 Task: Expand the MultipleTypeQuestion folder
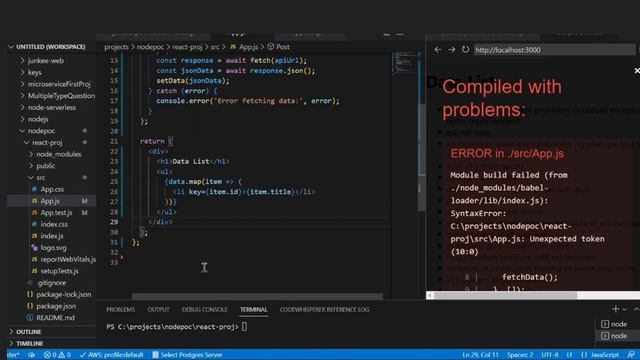tap(61, 96)
